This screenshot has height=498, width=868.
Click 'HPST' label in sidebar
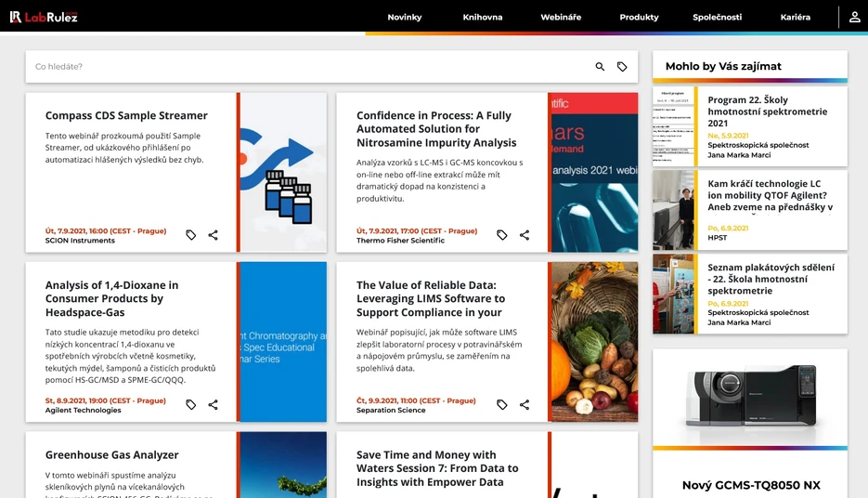(x=718, y=238)
